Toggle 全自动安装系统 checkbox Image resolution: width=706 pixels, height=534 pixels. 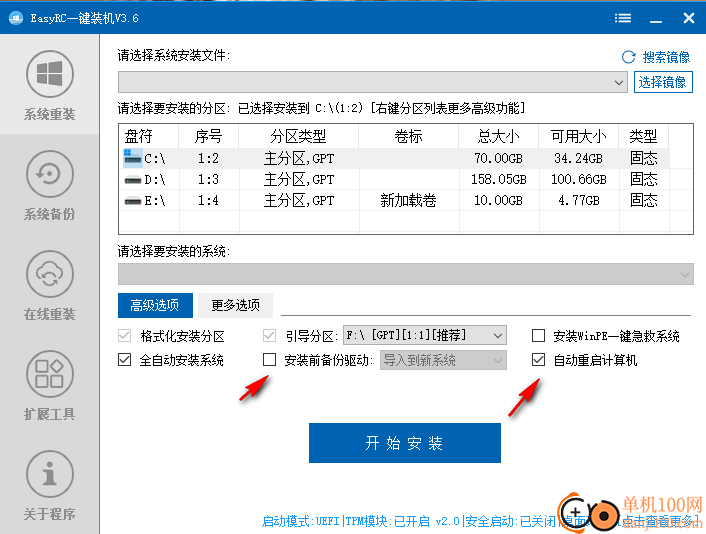coord(125,359)
